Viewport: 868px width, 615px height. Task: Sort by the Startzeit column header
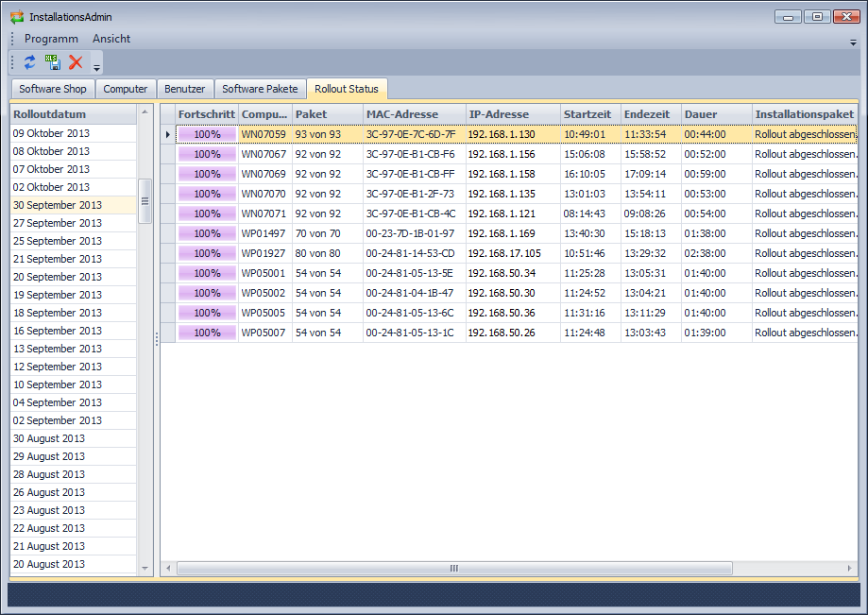click(589, 114)
